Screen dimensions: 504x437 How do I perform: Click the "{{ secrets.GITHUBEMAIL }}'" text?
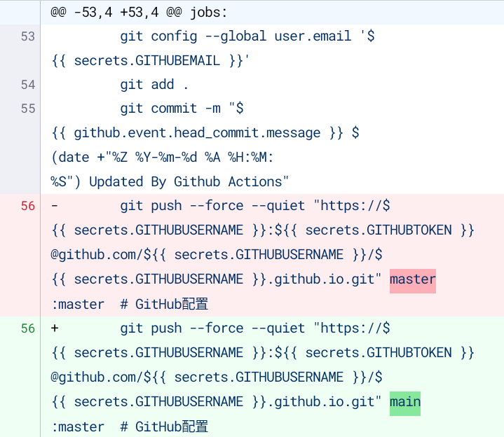click(x=150, y=61)
